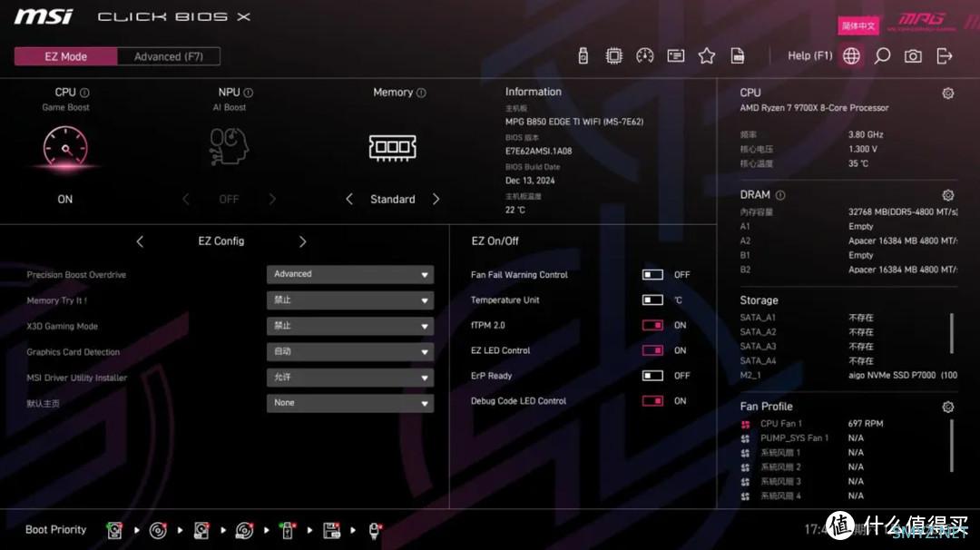980x550 pixels.
Task: Toggle ErP Ready switch
Action: pyautogui.click(x=652, y=376)
